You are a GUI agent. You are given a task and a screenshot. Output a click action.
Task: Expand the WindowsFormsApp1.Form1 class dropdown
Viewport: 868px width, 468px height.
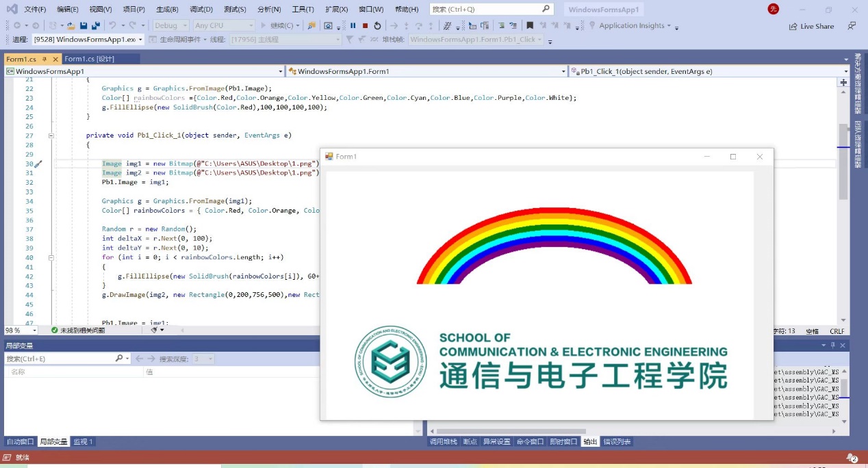(563, 71)
